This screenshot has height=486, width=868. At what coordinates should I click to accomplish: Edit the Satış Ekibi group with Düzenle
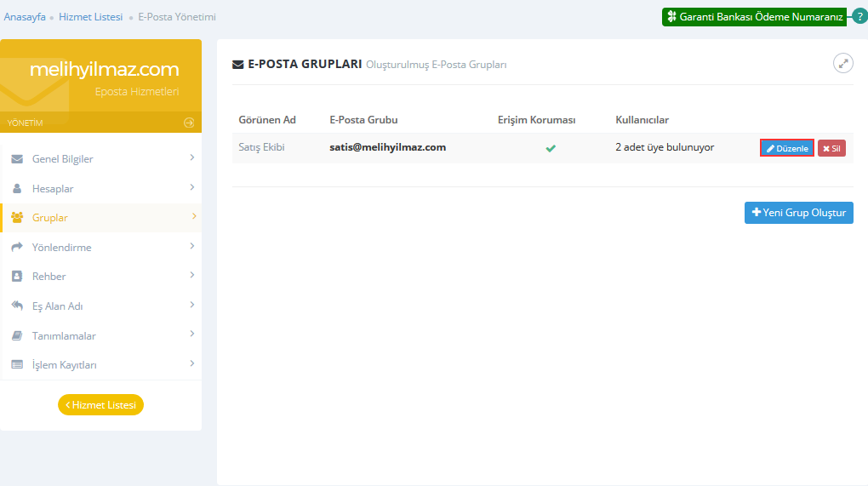[x=787, y=148]
